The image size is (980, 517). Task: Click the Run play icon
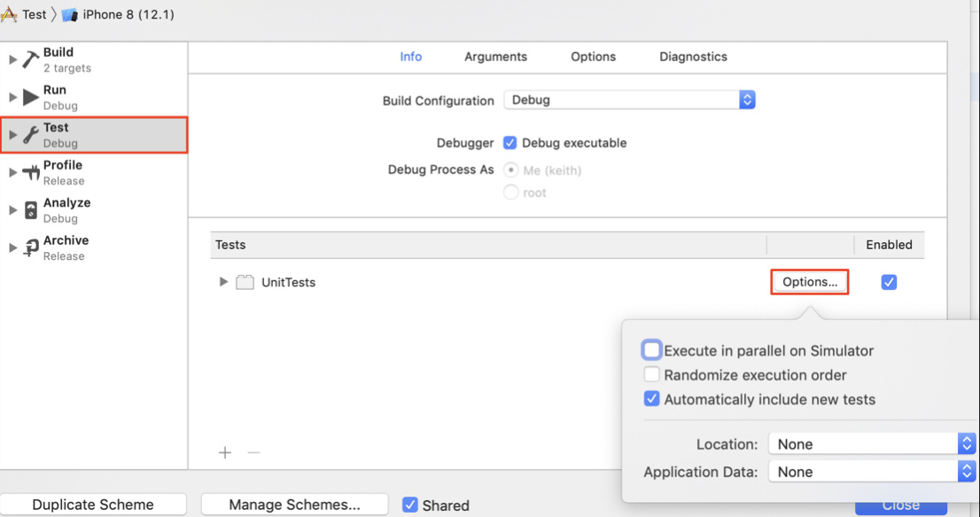[31, 97]
